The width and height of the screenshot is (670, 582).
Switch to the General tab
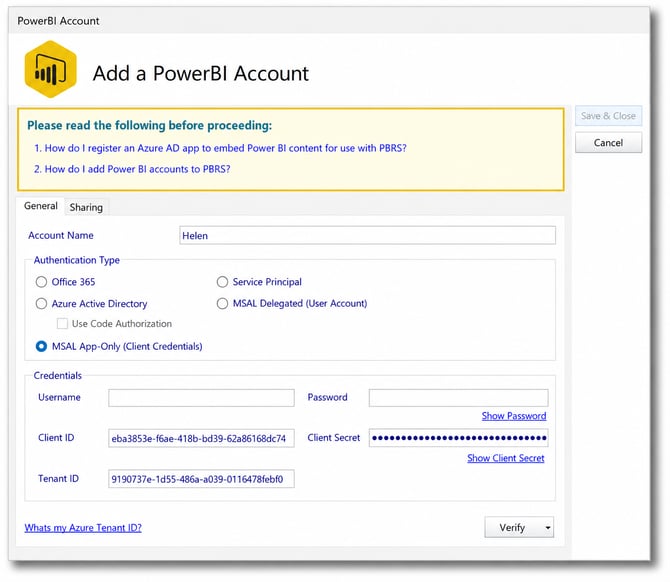41,206
